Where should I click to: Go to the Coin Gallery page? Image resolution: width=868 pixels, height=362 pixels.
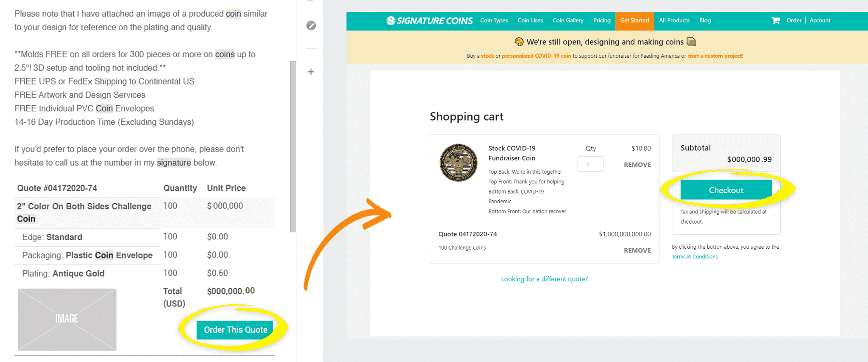[568, 20]
